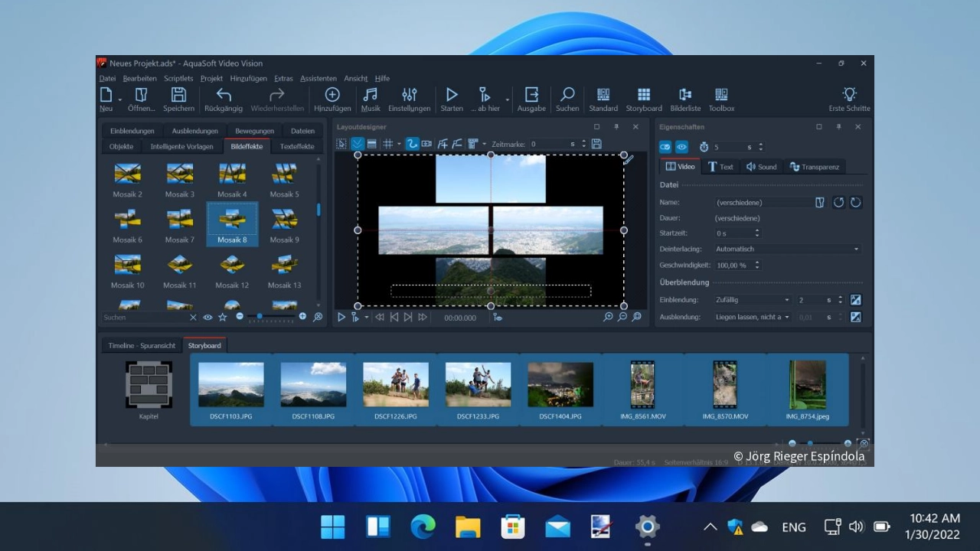Viewport: 980px width, 551px height.
Task: Expand the grid options dropdown in Layoutdesigner
Action: (x=399, y=144)
